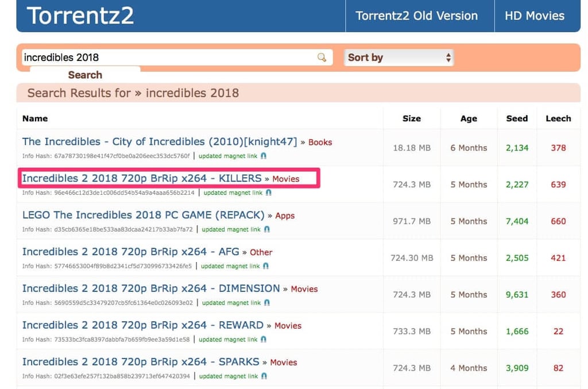Click seed count 9,631

(x=517, y=295)
